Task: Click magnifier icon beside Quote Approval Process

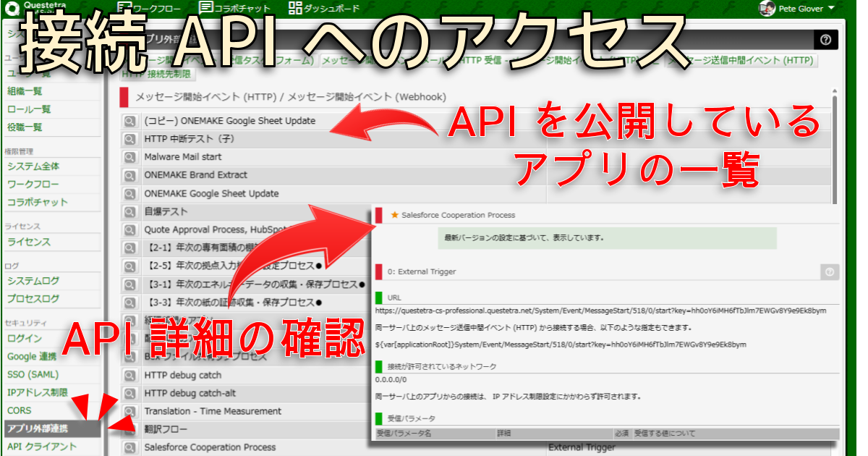Action: click(130, 230)
